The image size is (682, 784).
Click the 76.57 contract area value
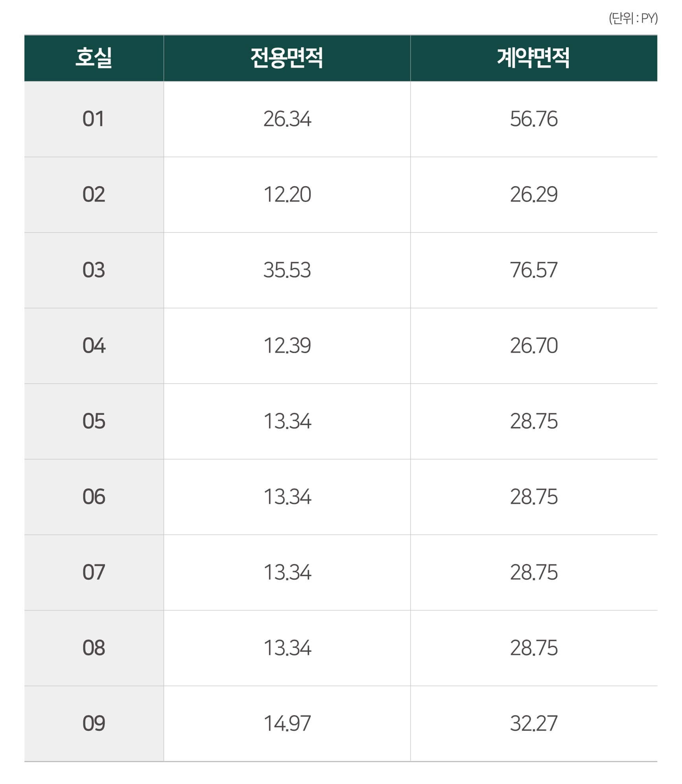click(x=534, y=270)
